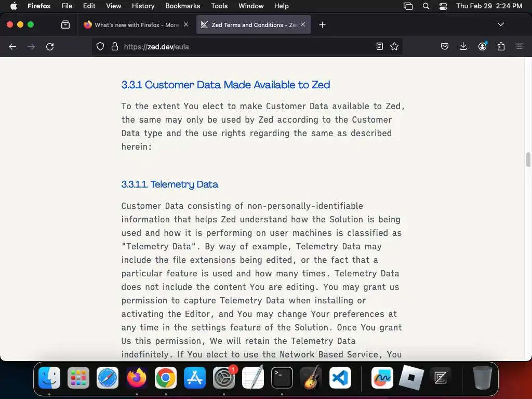
Task: Reload the current page
Action: (x=50, y=46)
